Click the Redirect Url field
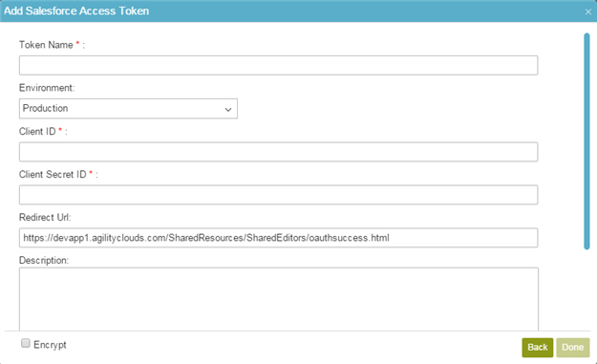The image size is (597, 364). click(278, 238)
